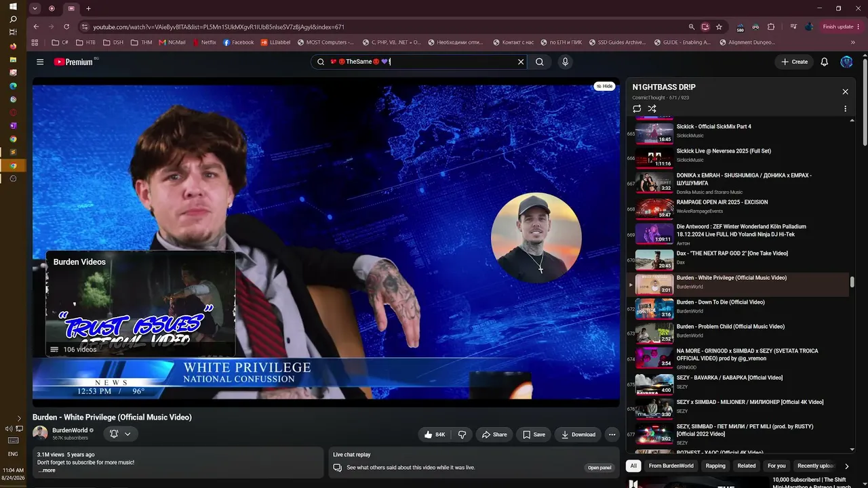Save video to a playlist
This screenshot has height=488, width=868.
pyautogui.click(x=534, y=434)
